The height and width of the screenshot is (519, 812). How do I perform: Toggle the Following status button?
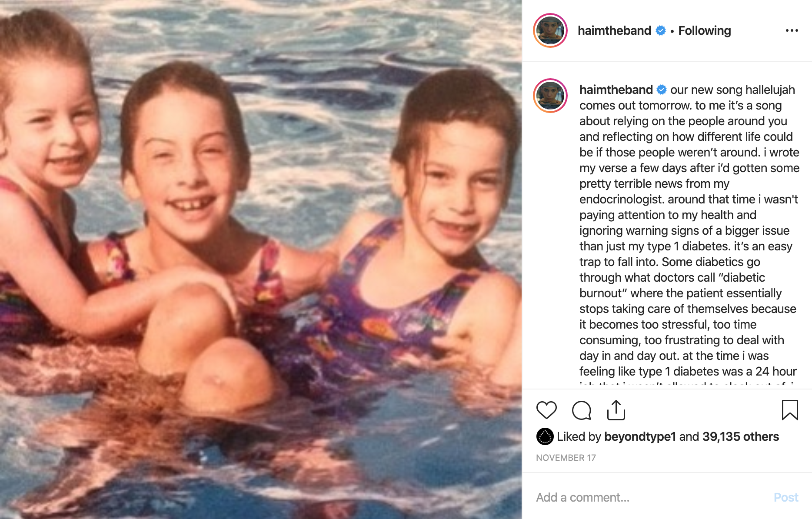[705, 30]
